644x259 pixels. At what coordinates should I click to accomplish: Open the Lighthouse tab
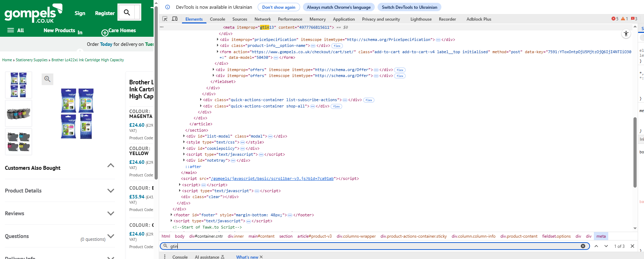pos(421,19)
